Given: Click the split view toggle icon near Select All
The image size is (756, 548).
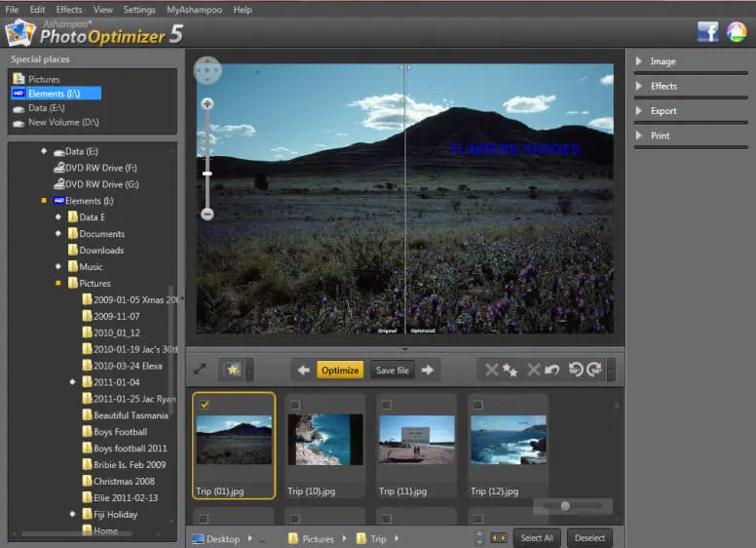Looking at the screenshot, I should point(499,537).
